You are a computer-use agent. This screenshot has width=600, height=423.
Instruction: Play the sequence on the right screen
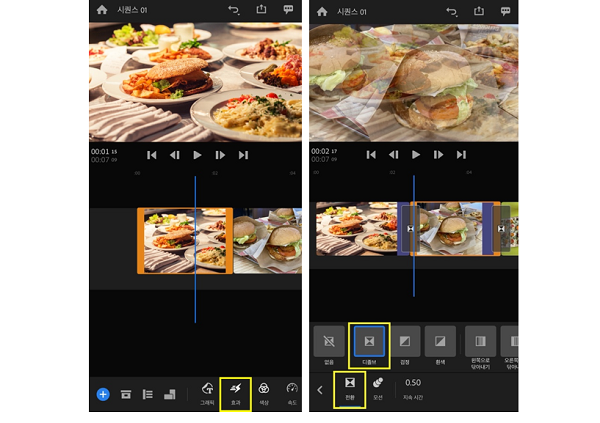coord(416,155)
